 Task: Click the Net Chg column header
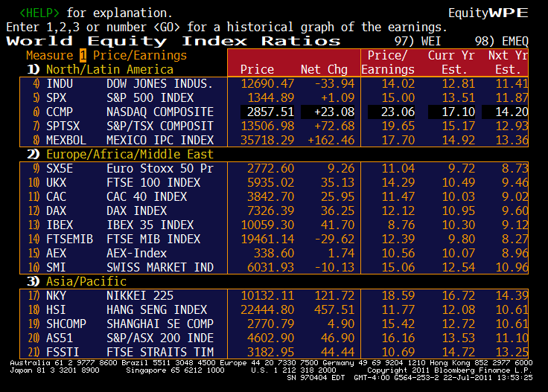(x=324, y=69)
